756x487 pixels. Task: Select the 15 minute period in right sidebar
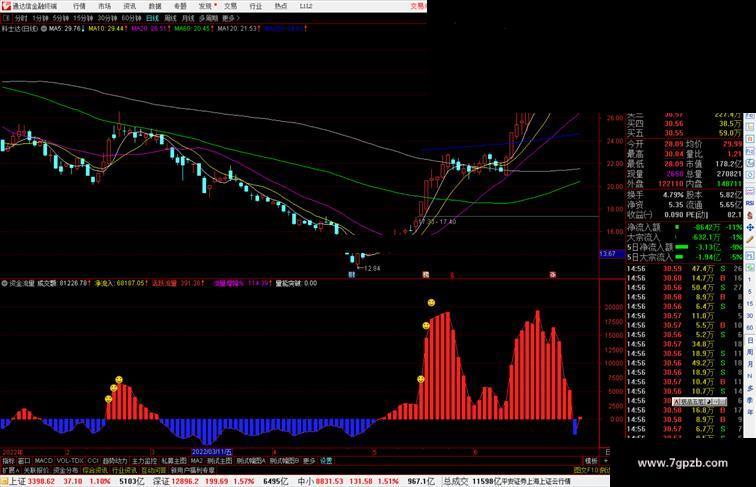pos(750,304)
